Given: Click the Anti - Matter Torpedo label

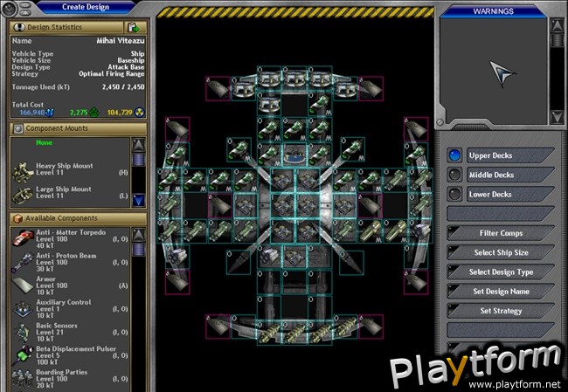Looking at the screenshot, I should click(x=71, y=232).
